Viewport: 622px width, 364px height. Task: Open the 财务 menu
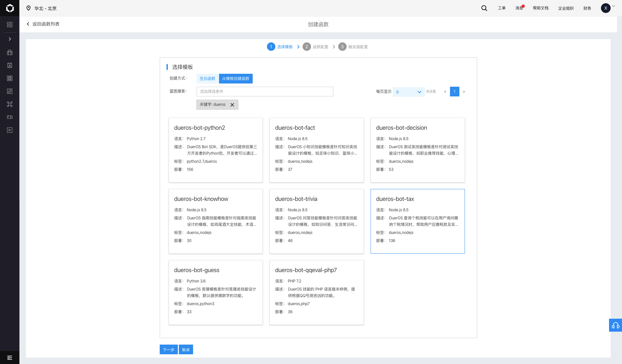coord(587,8)
